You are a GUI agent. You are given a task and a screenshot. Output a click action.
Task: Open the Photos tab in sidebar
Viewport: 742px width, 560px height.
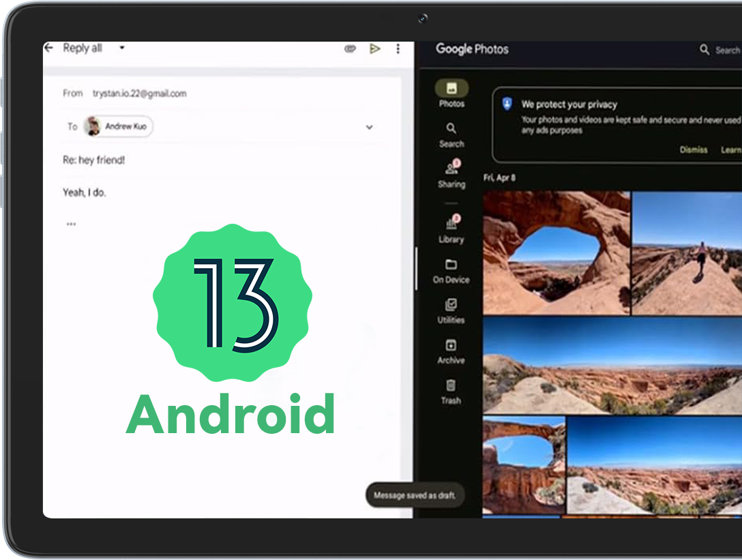pyautogui.click(x=451, y=94)
